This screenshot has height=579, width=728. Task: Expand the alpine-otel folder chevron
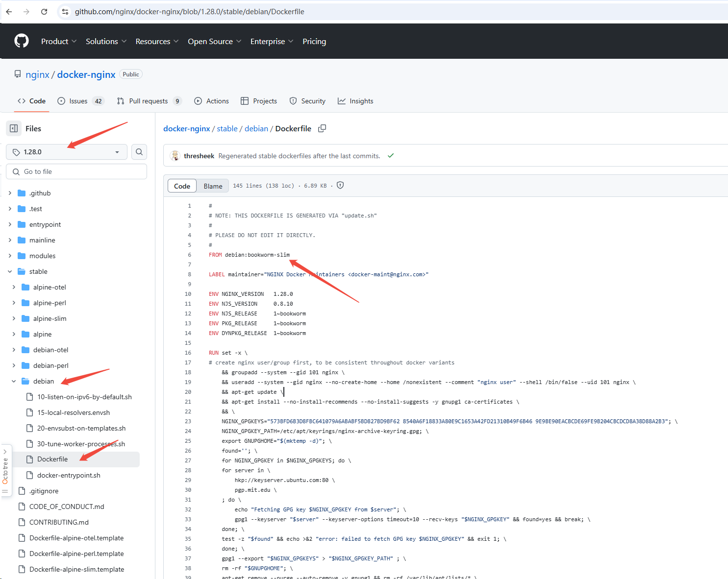click(x=14, y=287)
